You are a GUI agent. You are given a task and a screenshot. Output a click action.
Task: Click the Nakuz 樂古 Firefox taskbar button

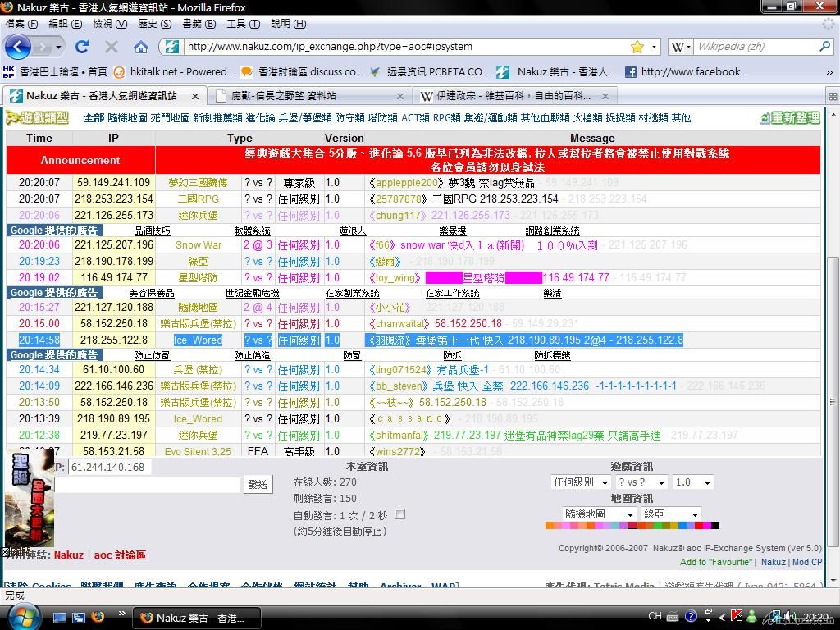(x=196, y=618)
